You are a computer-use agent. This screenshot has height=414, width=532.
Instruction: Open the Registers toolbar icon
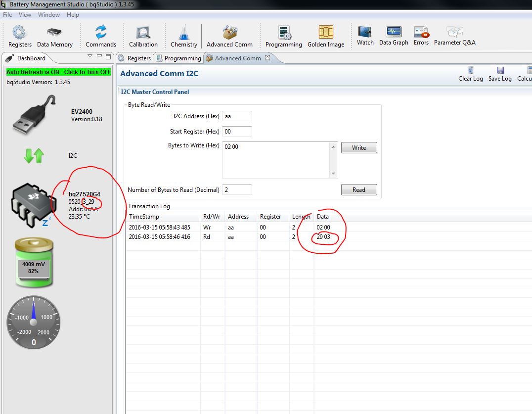[20, 36]
